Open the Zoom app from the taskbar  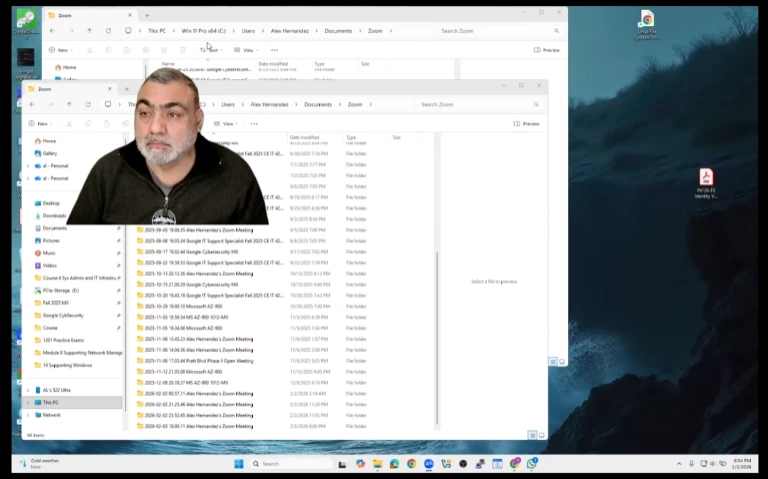(x=429, y=464)
